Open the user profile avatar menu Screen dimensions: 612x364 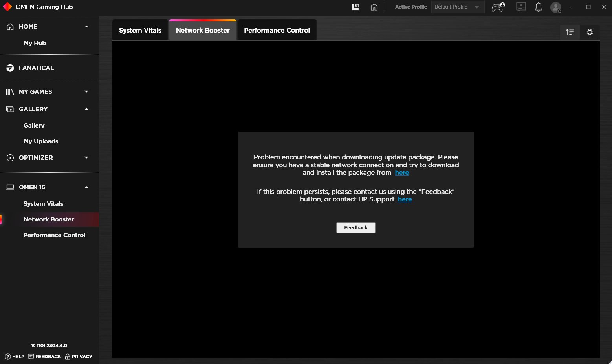(556, 7)
